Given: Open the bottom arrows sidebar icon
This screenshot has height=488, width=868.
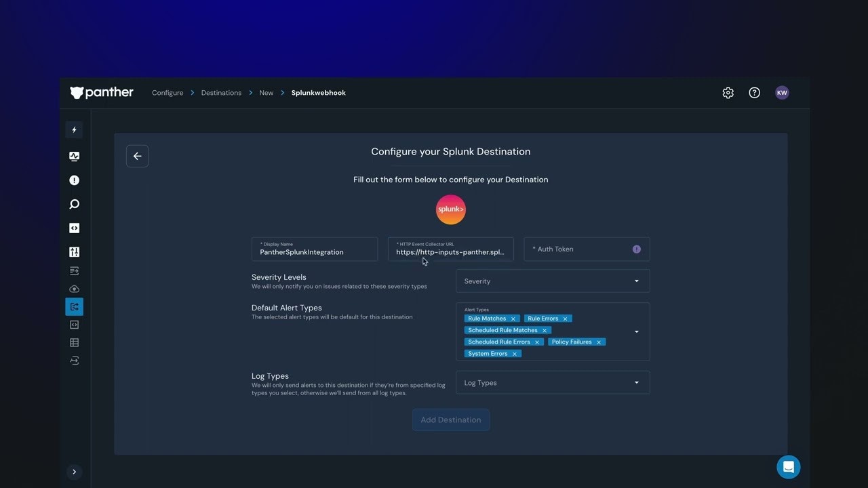Looking at the screenshot, I should (x=75, y=361).
